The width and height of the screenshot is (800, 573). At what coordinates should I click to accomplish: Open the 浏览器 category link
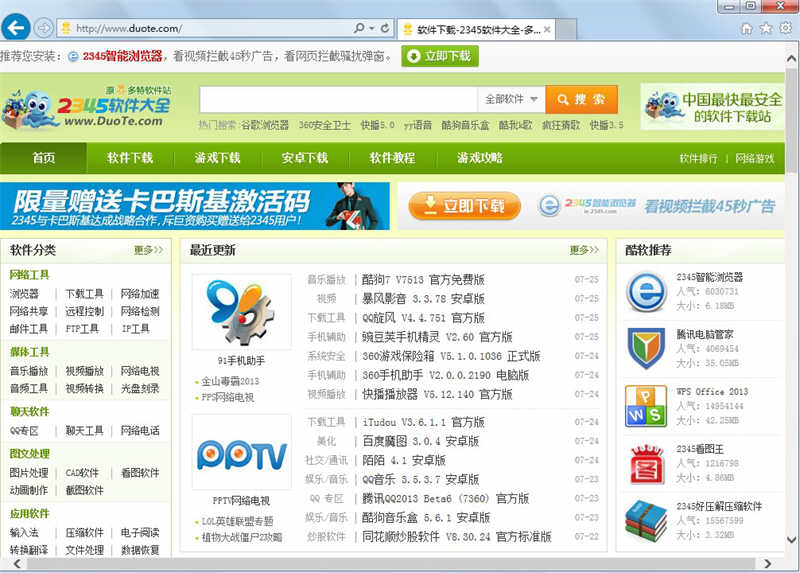click(24, 294)
